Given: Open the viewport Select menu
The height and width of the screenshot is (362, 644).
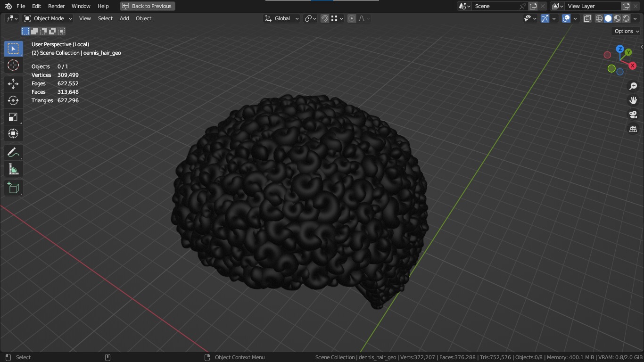Looking at the screenshot, I should (105, 18).
